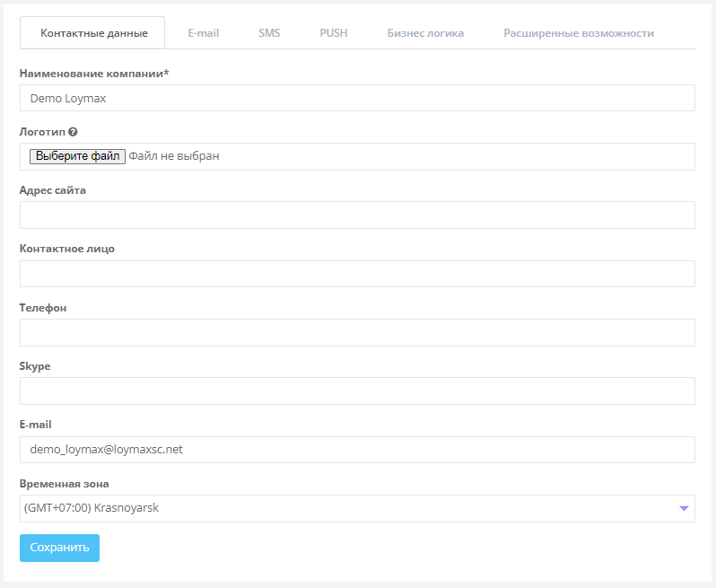Click the Телефон label
Image resolution: width=716 pixels, height=588 pixels.
click(x=43, y=308)
